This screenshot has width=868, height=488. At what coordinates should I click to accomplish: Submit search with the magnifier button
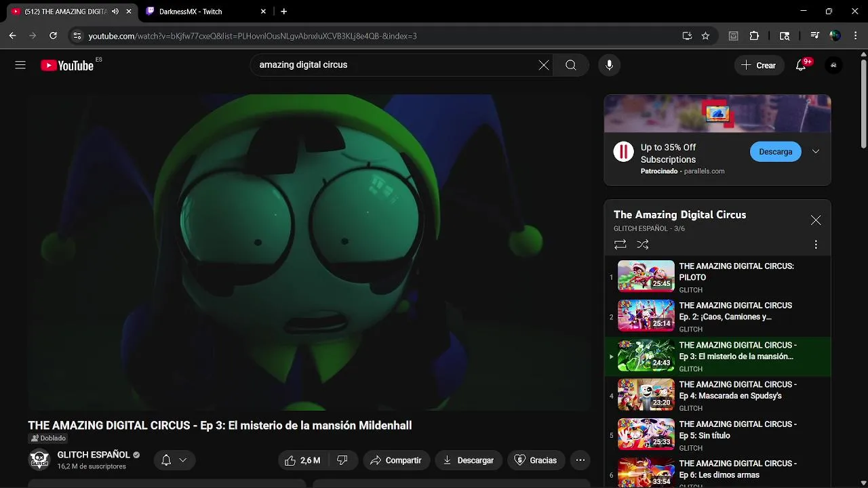click(x=571, y=65)
